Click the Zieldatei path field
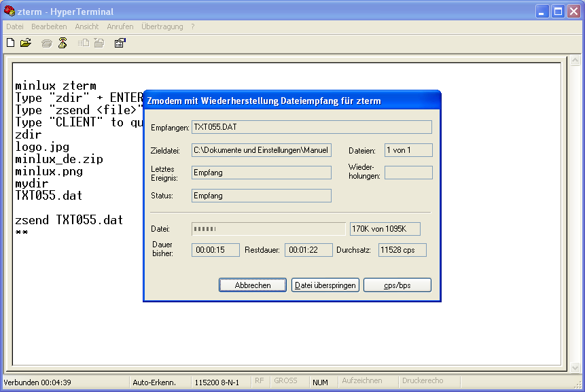Screen dimensions: 585x392 coord(261,150)
